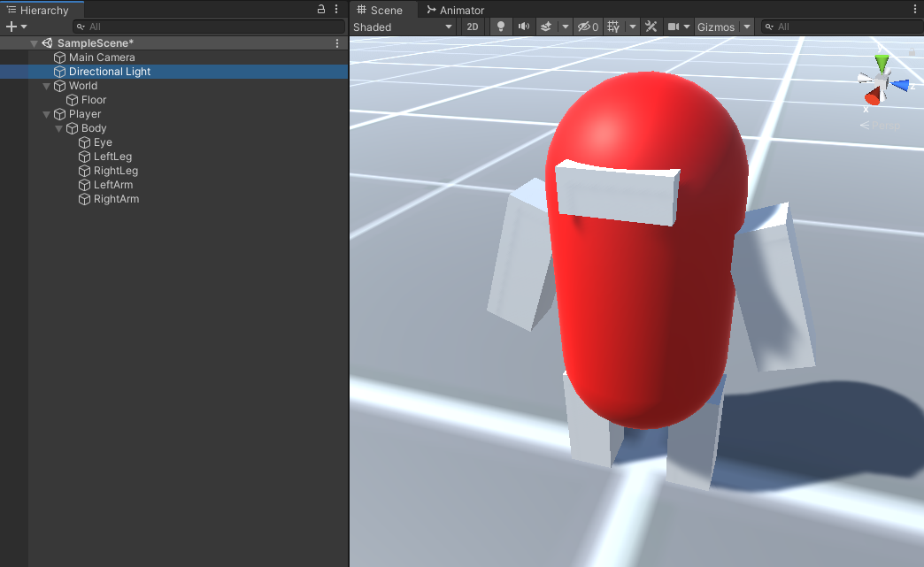This screenshot has width=924, height=567.
Task: Open the component editor tools icon
Action: pos(651,27)
